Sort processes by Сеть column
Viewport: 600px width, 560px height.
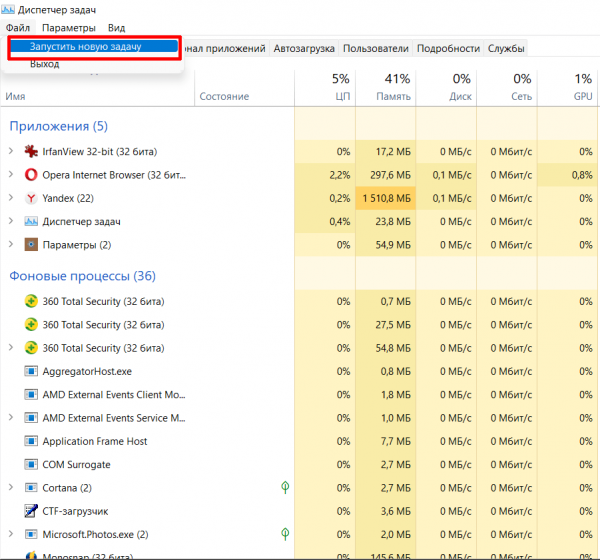point(507,88)
